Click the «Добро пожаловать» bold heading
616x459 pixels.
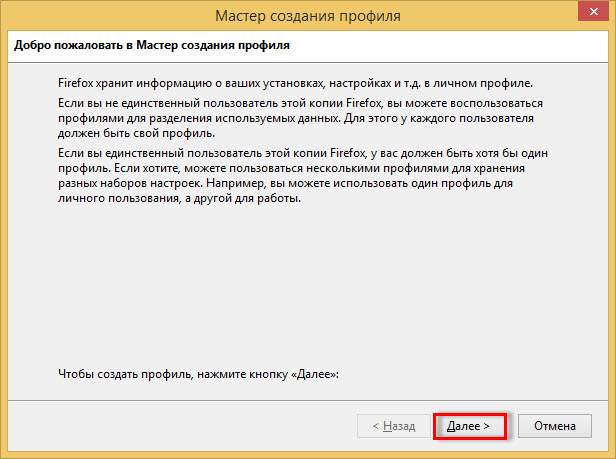[156, 46]
